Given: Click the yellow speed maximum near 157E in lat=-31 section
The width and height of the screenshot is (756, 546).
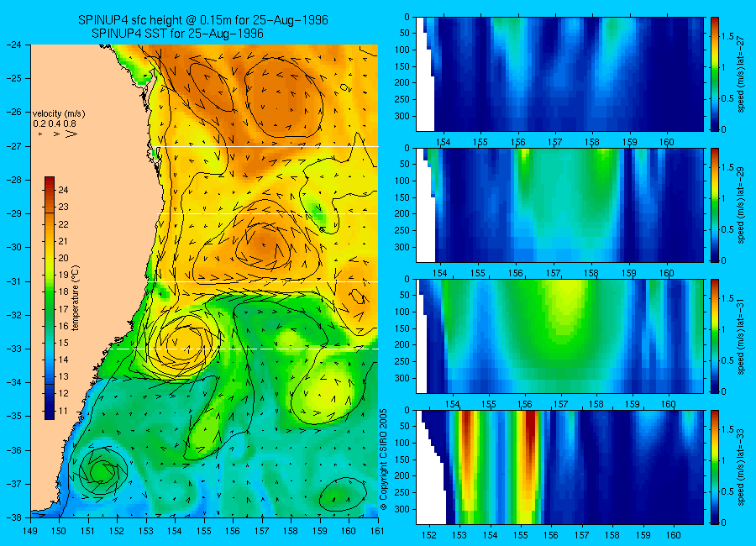Looking at the screenshot, I should (x=565, y=308).
